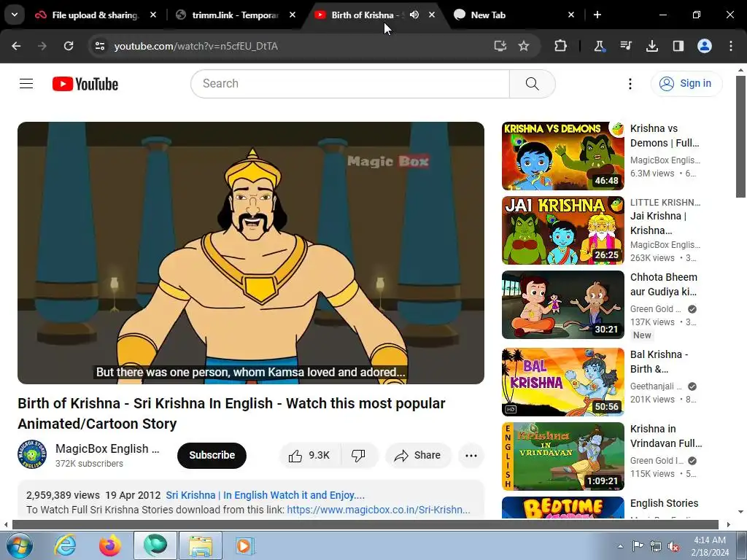Show hidden system tray icons

pyautogui.click(x=620, y=546)
